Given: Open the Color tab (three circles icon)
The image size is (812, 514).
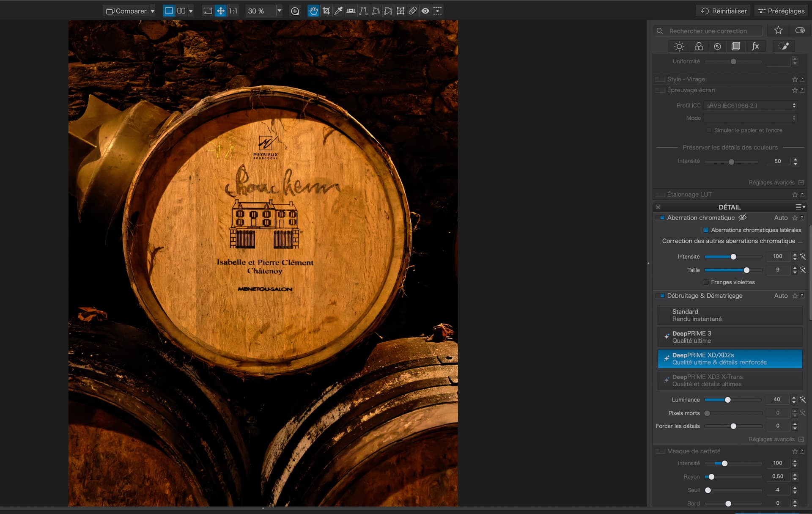Looking at the screenshot, I should [699, 47].
